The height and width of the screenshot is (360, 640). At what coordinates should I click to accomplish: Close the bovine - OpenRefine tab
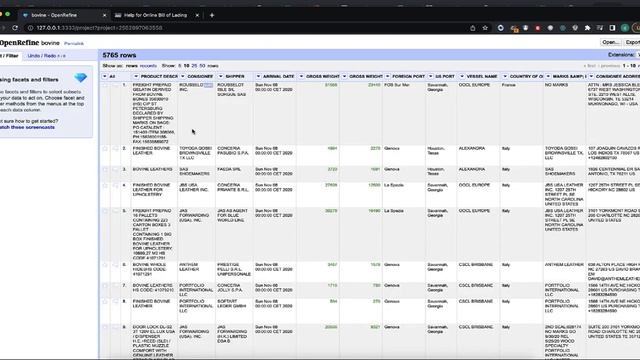[104, 15]
